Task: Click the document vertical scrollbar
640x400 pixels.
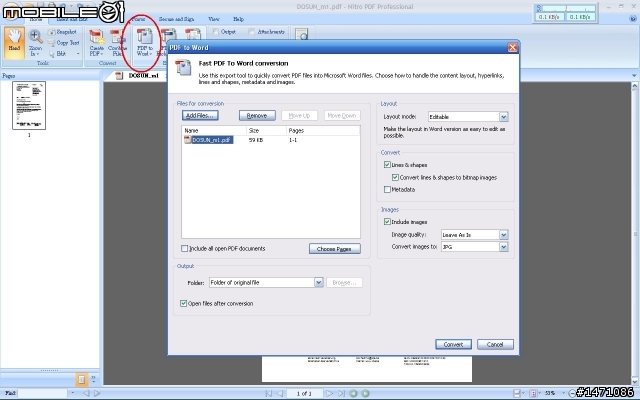Action: click(x=635, y=233)
